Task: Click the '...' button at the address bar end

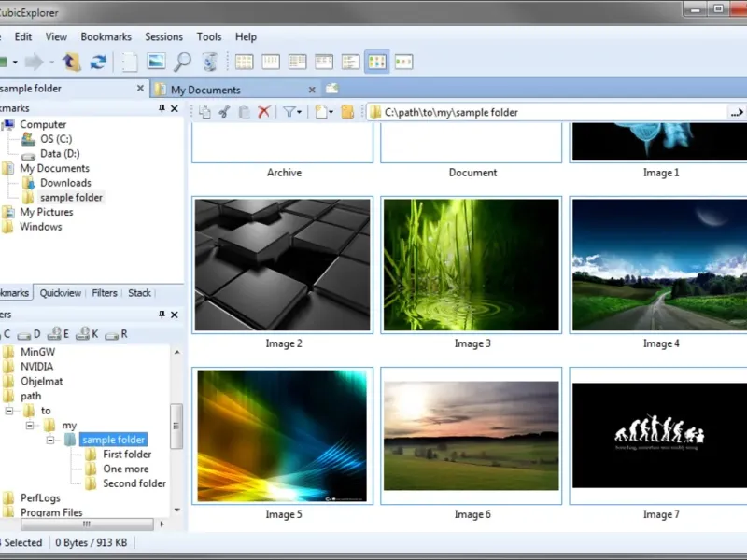Action: click(x=735, y=112)
